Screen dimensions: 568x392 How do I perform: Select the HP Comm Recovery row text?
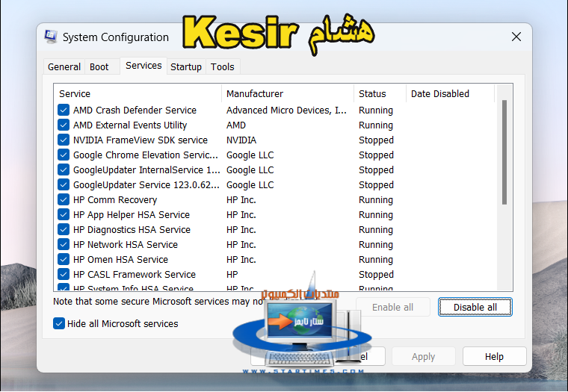115,199
